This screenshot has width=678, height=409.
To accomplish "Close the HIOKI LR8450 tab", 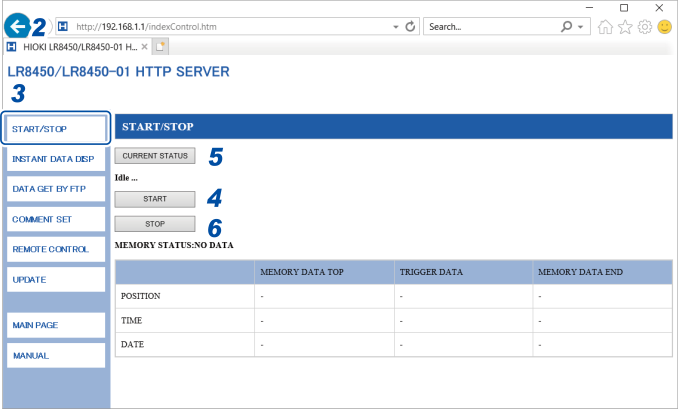I will (144, 47).
